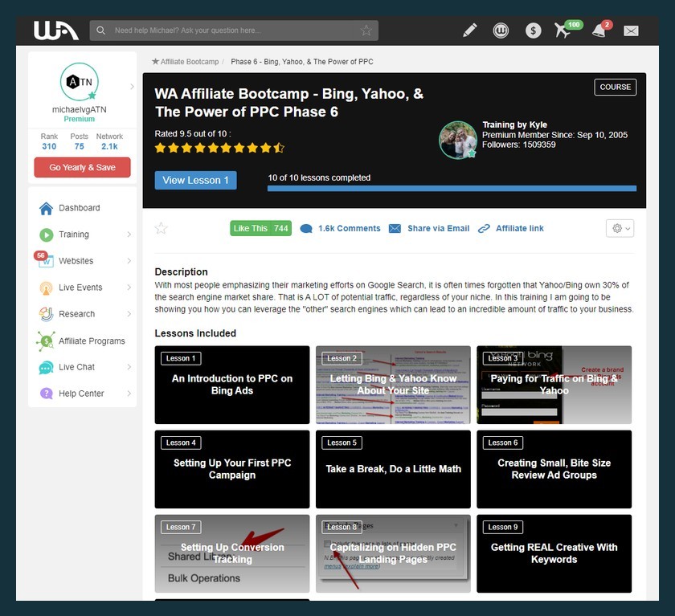Open the 1.6k Comments link
The width and height of the screenshot is (675, 616).
click(x=349, y=228)
